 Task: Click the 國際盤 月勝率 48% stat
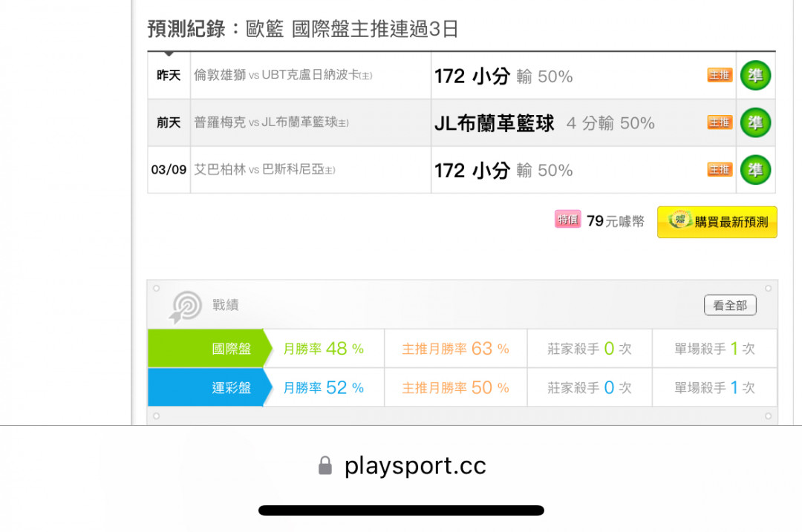[x=323, y=349]
